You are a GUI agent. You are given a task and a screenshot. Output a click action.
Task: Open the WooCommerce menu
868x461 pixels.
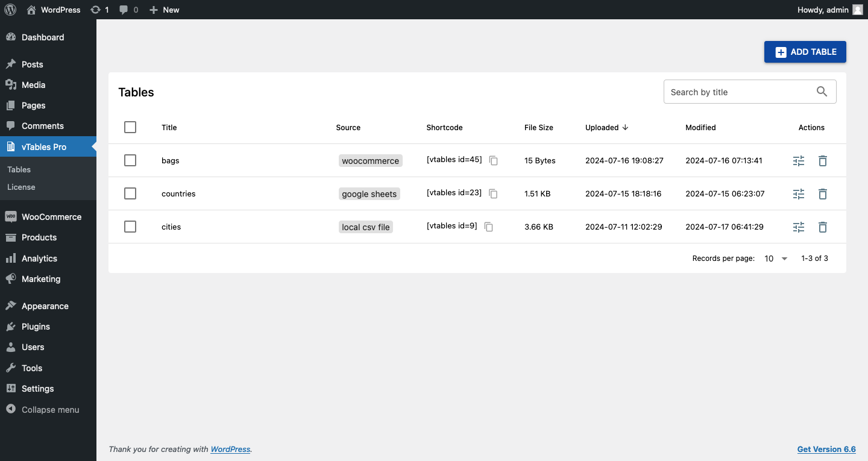coord(48,217)
